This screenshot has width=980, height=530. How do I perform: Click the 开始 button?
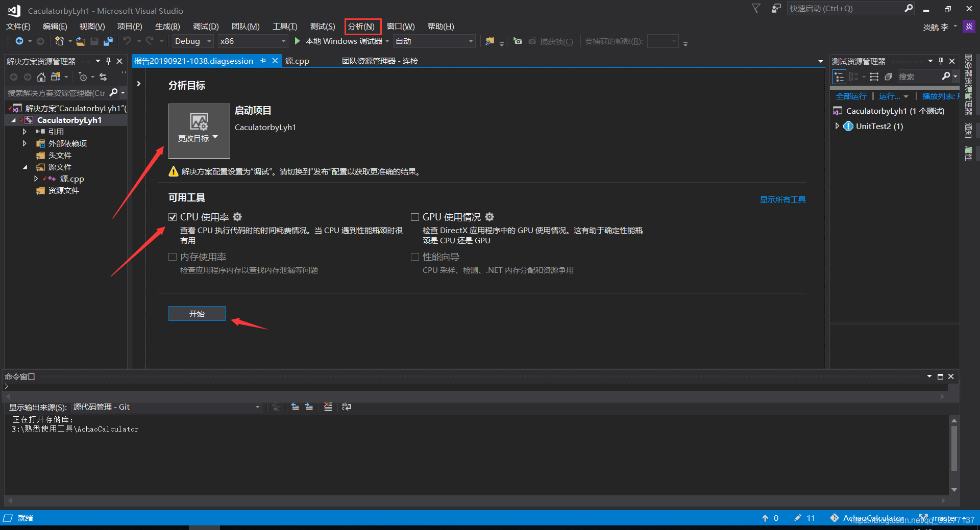[x=197, y=314]
